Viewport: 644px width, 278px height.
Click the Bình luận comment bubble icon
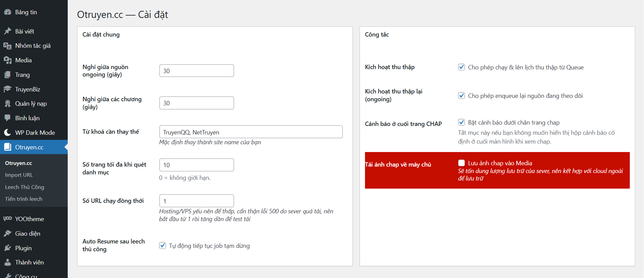7,118
